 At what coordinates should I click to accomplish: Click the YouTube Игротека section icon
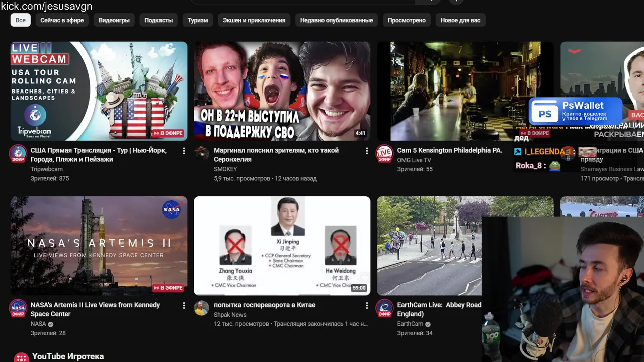21,357
